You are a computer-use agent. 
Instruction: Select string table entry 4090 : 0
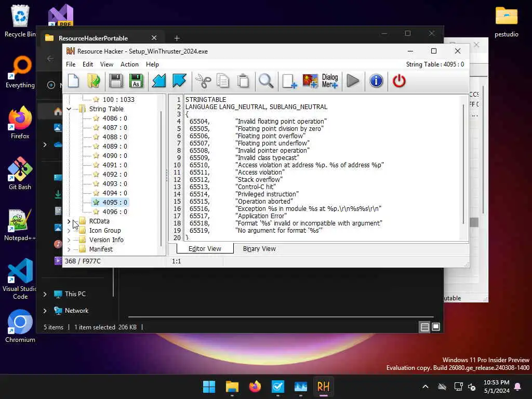click(x=115, y=156)
